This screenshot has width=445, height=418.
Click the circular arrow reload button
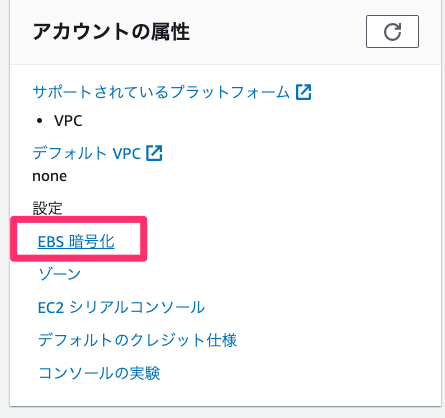coord(392,32)
